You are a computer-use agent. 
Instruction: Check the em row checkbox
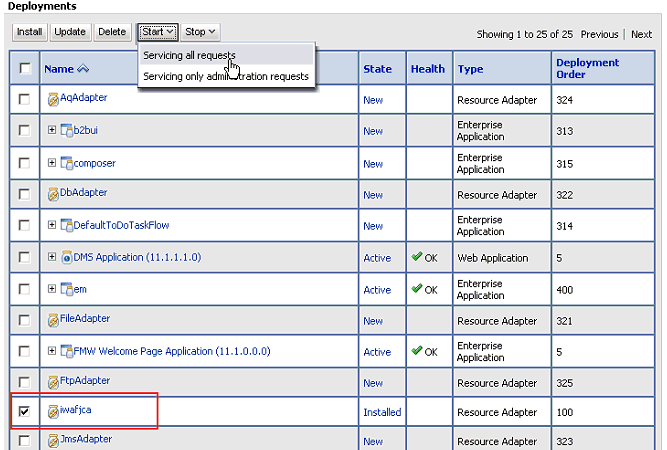[x=24, y=289]
